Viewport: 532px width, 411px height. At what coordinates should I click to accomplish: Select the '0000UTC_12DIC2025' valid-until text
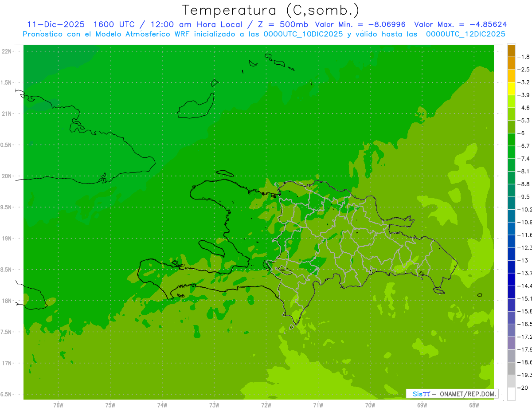click(465, 34)
